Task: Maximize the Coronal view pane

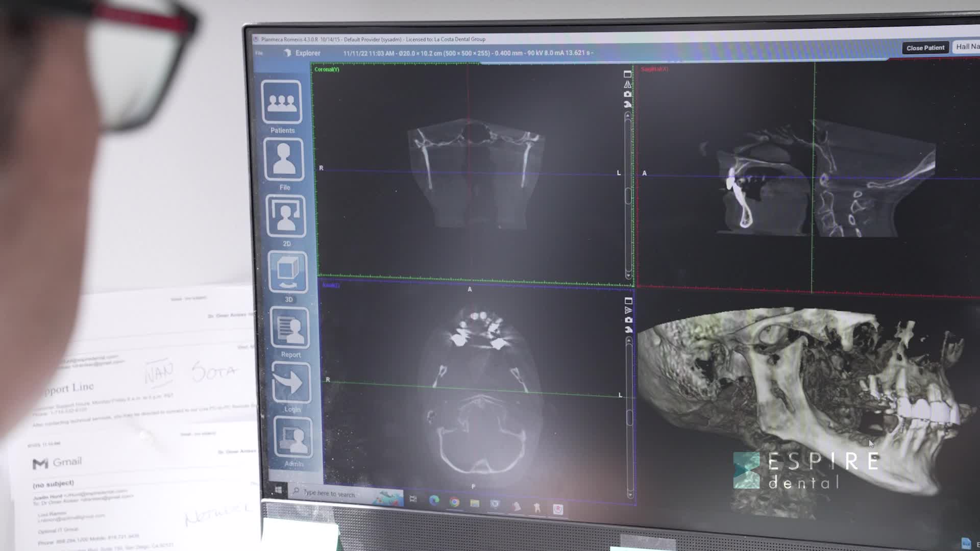Action: click(x=627, y=74)
